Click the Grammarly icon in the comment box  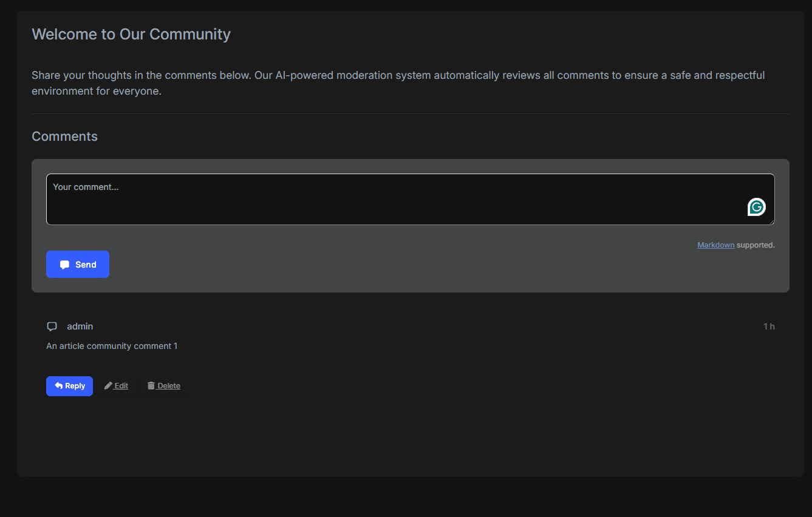(x=756, y=206)
